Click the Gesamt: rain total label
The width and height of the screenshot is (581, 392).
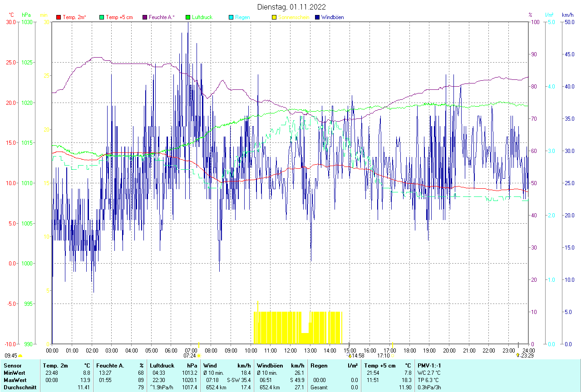(x=320, y=387)
